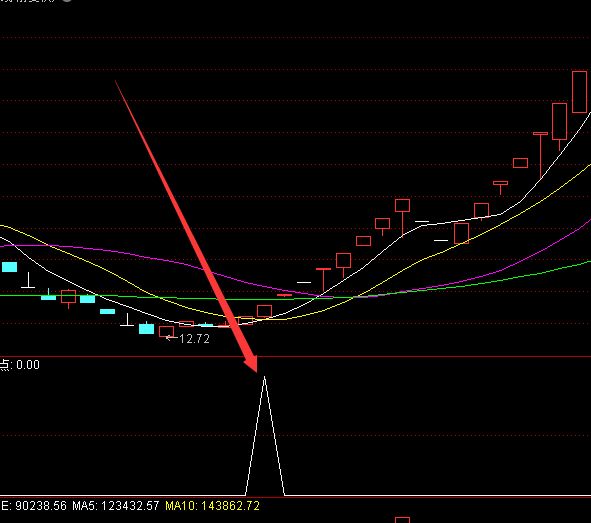Screen dimensions: 591x523
Task: Click the E: 90238.56 volume value
Action: pos(34,506)
